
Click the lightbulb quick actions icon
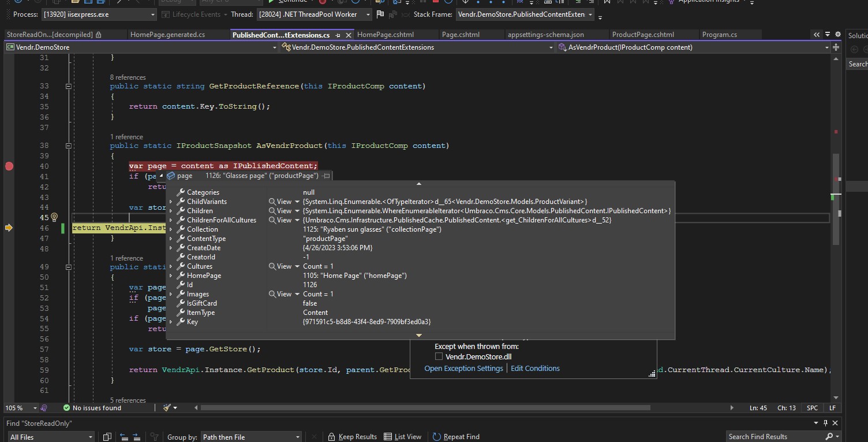click(x=54, y=217)
